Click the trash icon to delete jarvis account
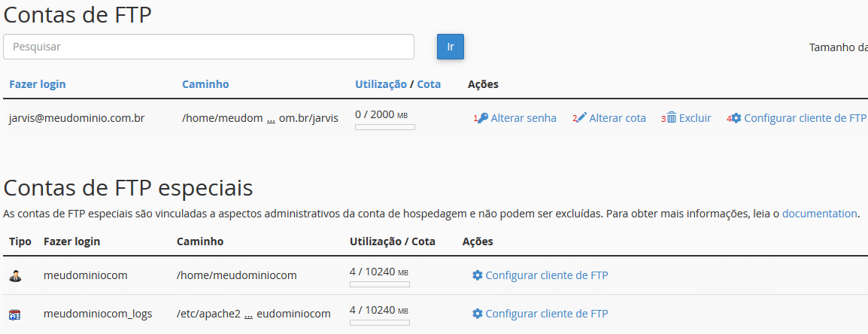Image resolution: width=868 pixels, height=334 pixels. coord(672,118)
